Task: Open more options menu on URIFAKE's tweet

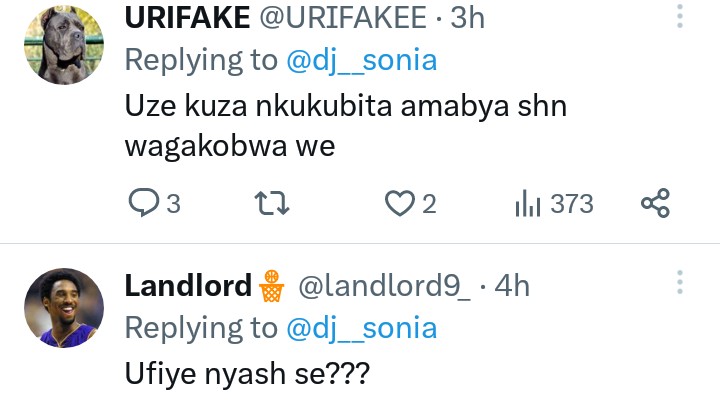Action: pyautogui.click(x=680, y=17)
